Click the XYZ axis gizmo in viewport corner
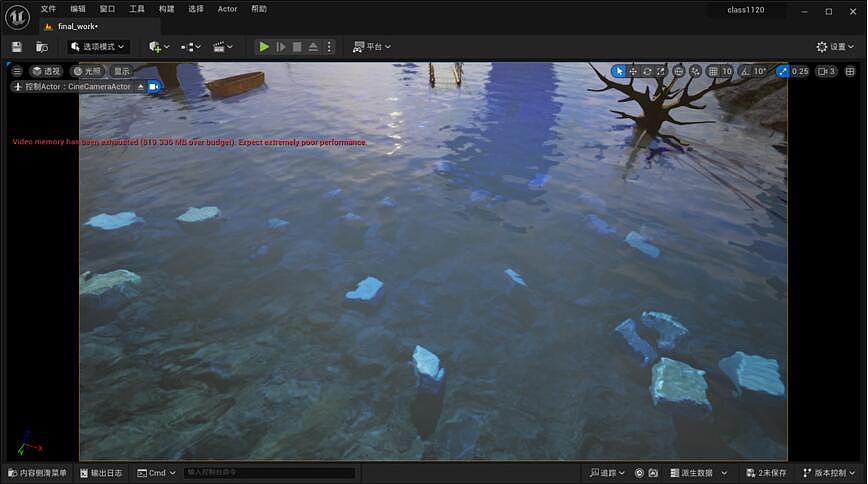Viewport: 868px width, 484px height. [x=29, y=443]
